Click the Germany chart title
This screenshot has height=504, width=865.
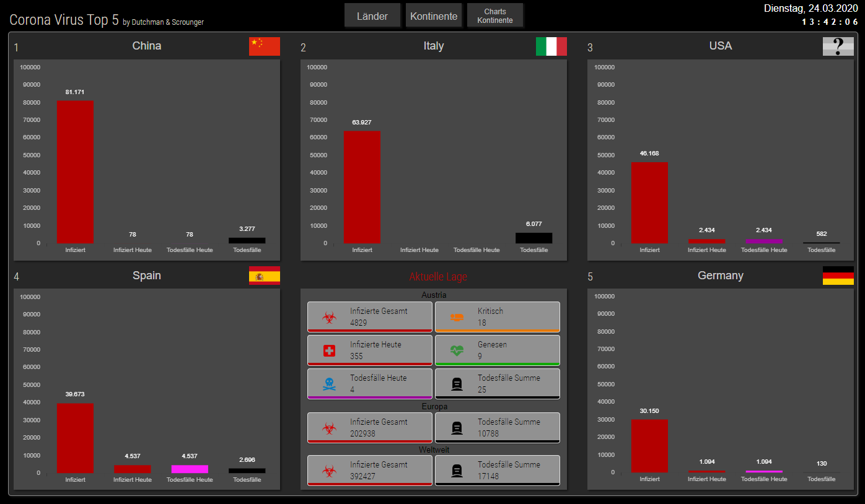point(721,276)
